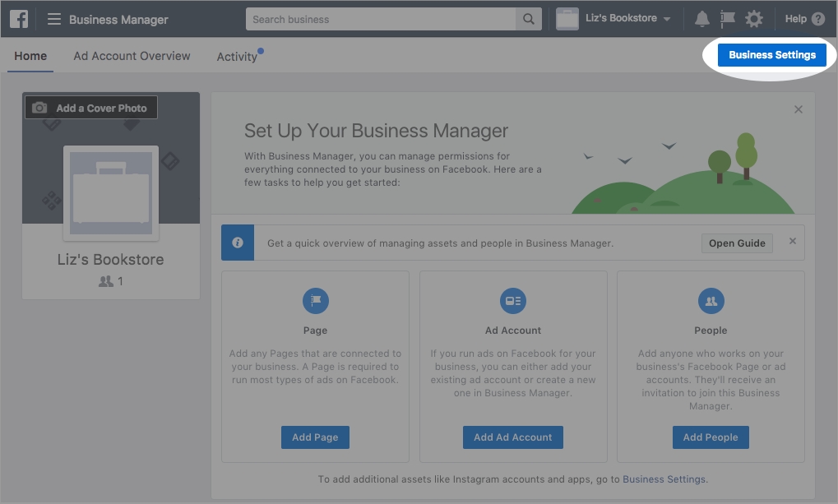
Task: Click the Pages flag icon in header
Action: (728, 19)
